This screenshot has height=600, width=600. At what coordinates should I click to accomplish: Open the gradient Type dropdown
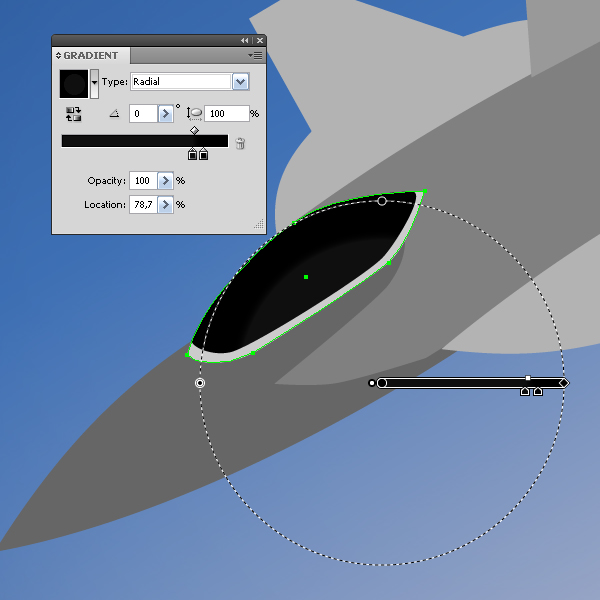pyautogui.click(x=241, y=82)
